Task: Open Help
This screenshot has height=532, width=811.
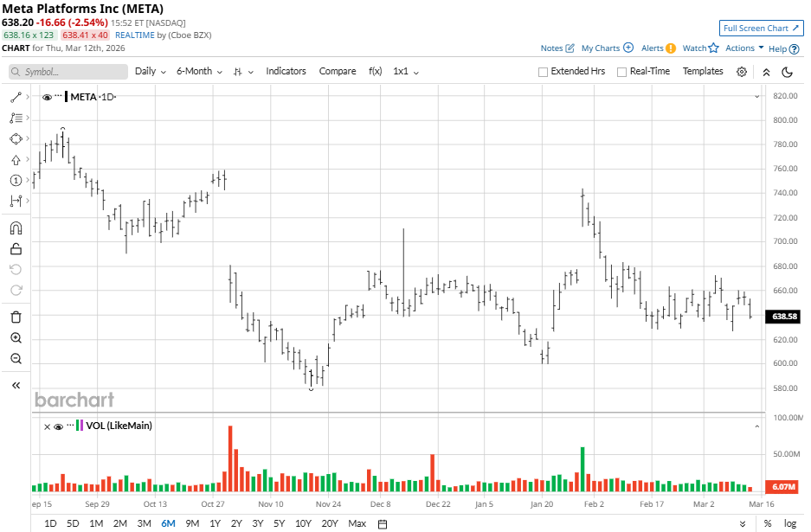Action: click(x=783, y=48)
